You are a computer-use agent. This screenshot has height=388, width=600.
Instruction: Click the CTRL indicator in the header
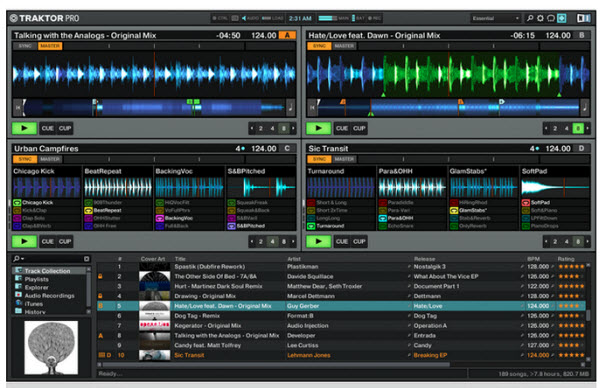pos(220,18)
